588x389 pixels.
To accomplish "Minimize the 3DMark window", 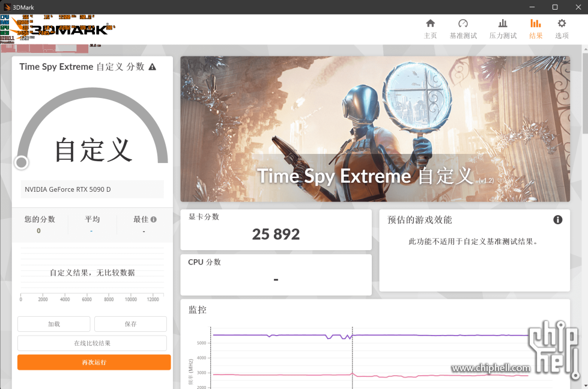I will [x=532, y=7].
